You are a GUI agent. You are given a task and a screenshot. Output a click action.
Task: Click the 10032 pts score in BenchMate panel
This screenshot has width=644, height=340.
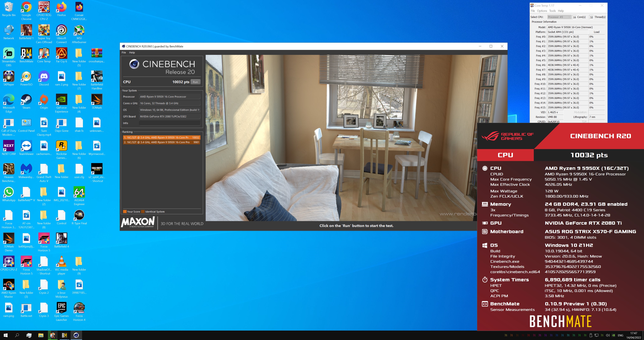pyautogui.click(x=589, y=155)
